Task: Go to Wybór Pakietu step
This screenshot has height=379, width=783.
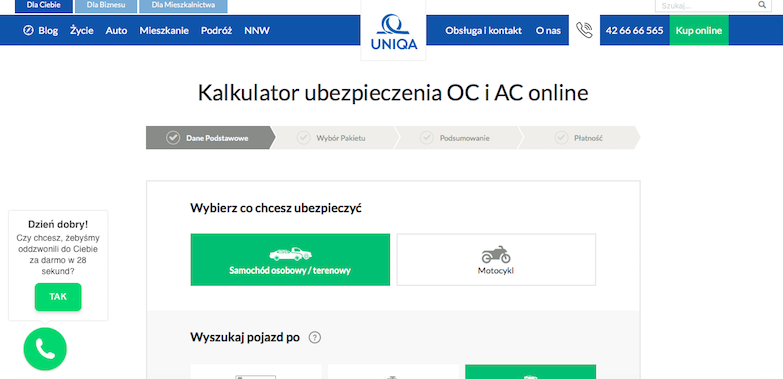Action: [334, 138]
